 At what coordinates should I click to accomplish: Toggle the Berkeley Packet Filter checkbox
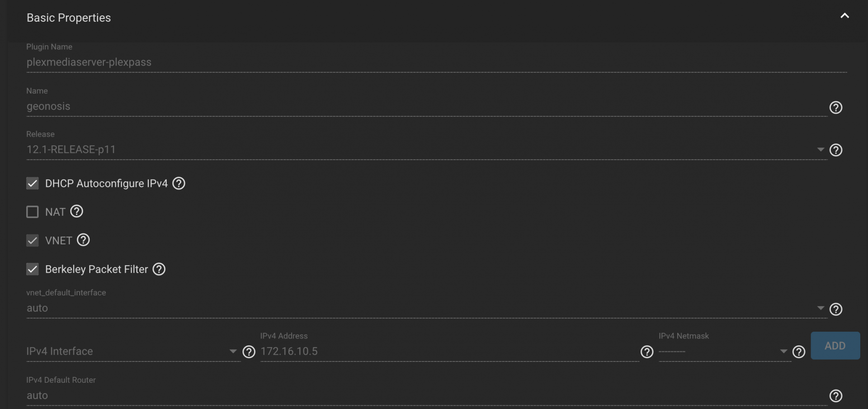coord(33,269)
